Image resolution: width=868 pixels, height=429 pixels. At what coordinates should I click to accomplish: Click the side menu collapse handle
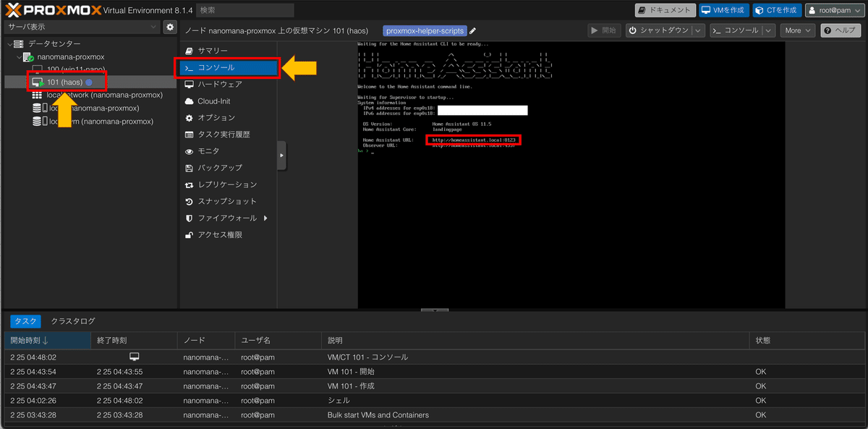tap(282, 156)
